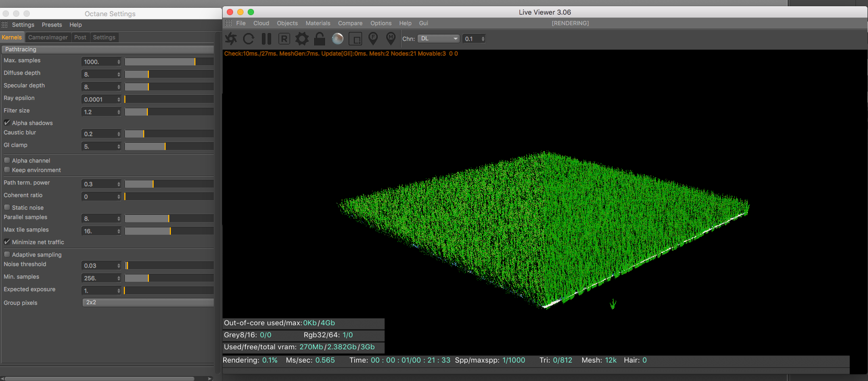This screenshot has width=868, height=381.
Task: Open the Chn channel dropdown
Action: pos(438,39)
